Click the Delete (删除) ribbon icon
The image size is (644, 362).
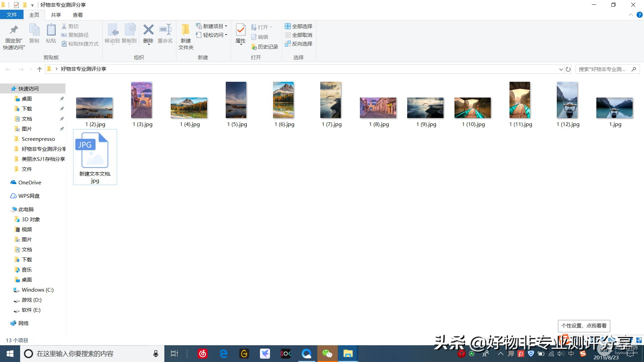[148, 30]
